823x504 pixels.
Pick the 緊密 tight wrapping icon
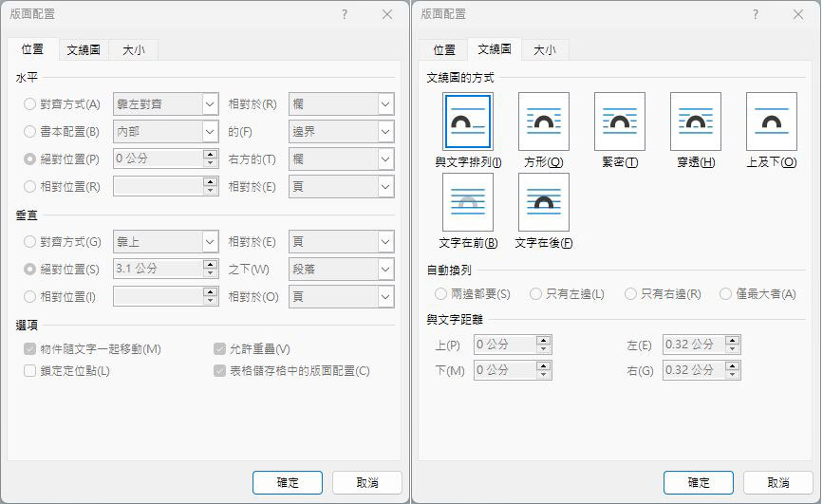pos(619,122)
